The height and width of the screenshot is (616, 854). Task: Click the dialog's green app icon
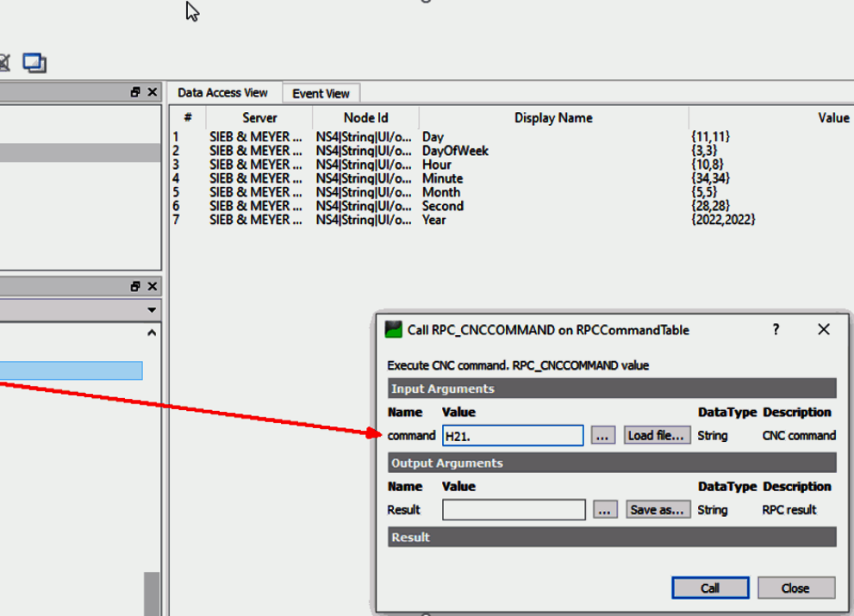(394, 329)
